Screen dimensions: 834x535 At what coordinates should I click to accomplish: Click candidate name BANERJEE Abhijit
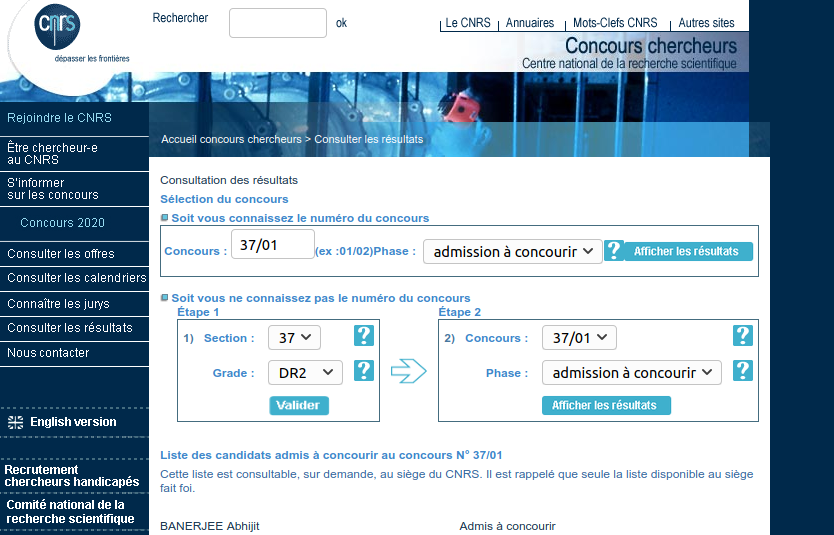210,526
